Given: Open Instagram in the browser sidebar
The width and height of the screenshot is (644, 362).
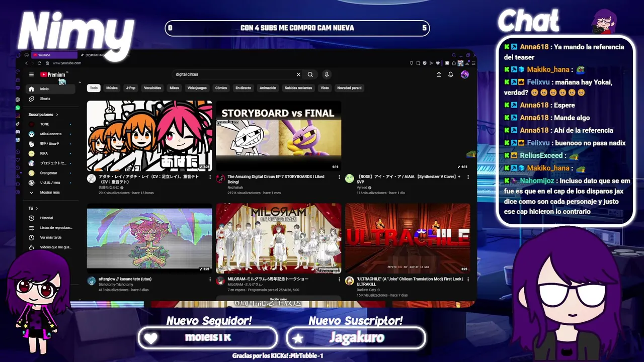Looking at the screenshot, I should click(x=18, y=116).
